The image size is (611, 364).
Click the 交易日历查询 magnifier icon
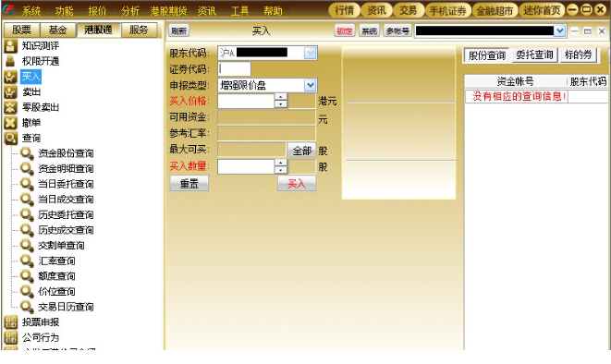click(27, 307)
